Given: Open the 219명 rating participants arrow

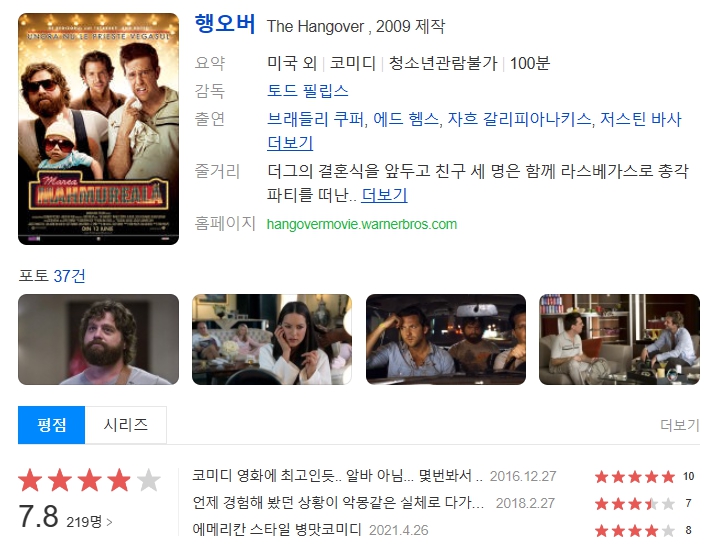Looking at the screenshot, I should (x=90, y=522).
